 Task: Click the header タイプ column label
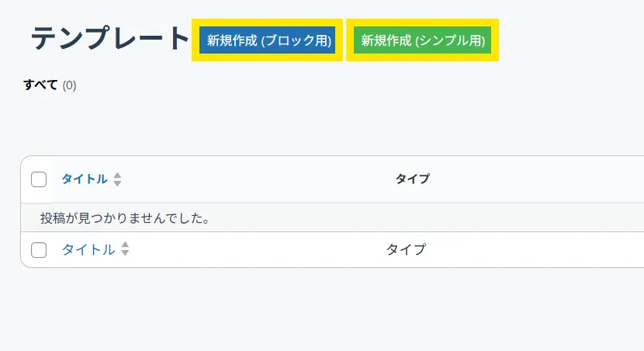(x=412, y=179)
